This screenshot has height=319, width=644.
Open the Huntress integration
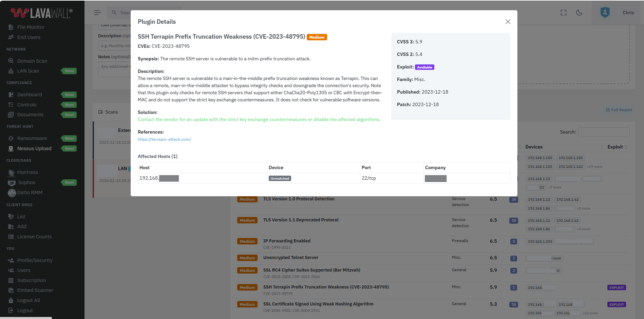pos(27,172)
